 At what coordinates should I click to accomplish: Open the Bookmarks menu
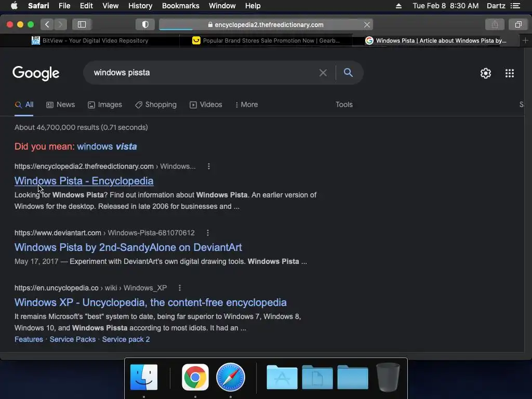pos(180,6)
